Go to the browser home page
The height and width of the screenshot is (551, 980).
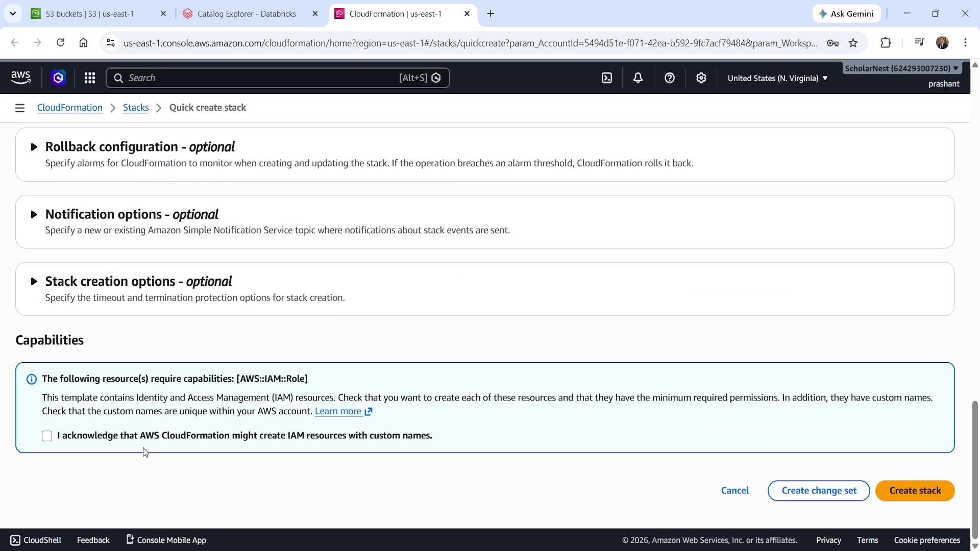[x=83, y=43]
